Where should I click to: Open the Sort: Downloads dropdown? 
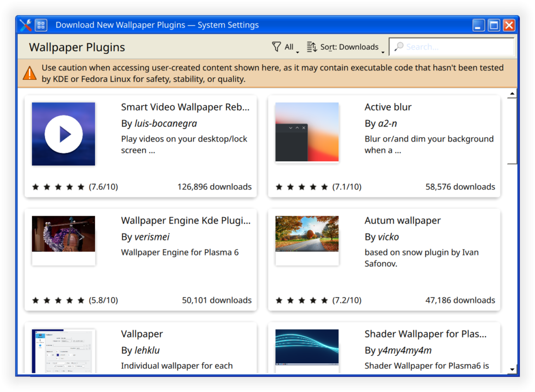pyautogui.click(x=346, y=47)
